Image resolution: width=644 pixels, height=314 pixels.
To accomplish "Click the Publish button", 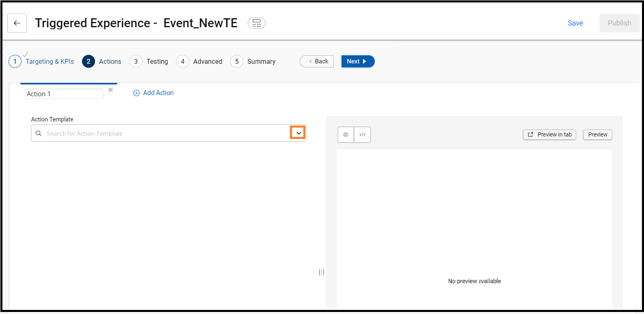I will tap(619, 23).
